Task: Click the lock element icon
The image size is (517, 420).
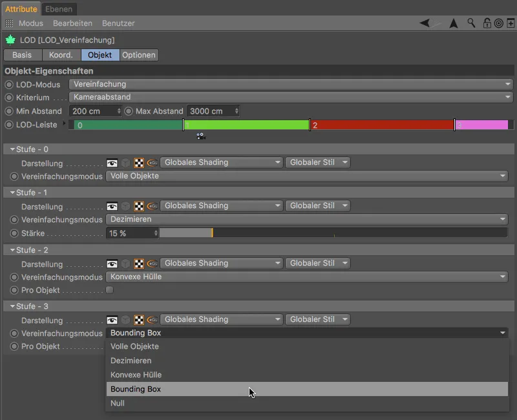Action: [x=487, y=23]
